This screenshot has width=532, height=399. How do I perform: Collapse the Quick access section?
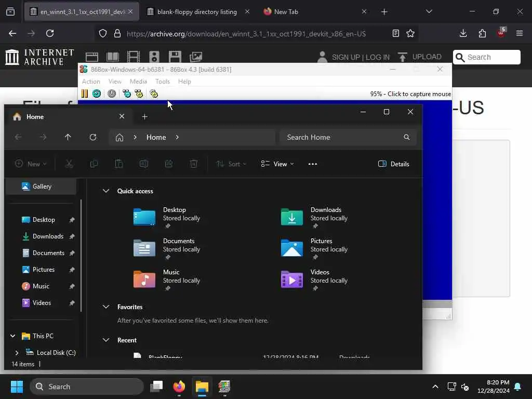click(x=106, y=191)
